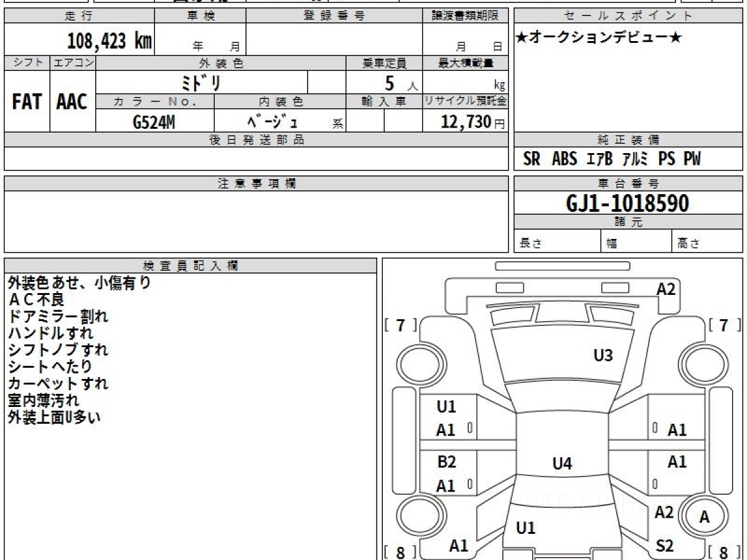
Task: Select the FAT transmission value
Action: click(x=27, y=102)
